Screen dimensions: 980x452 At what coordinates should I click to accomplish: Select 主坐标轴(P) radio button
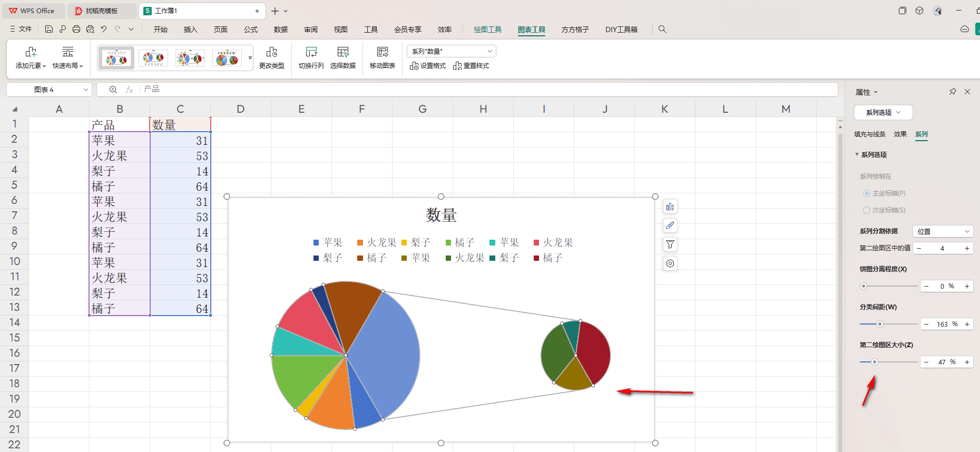866,193
